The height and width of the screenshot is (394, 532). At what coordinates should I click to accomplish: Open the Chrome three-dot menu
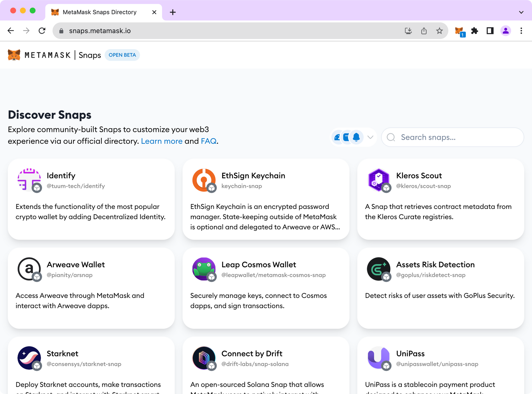pos(521,31)
